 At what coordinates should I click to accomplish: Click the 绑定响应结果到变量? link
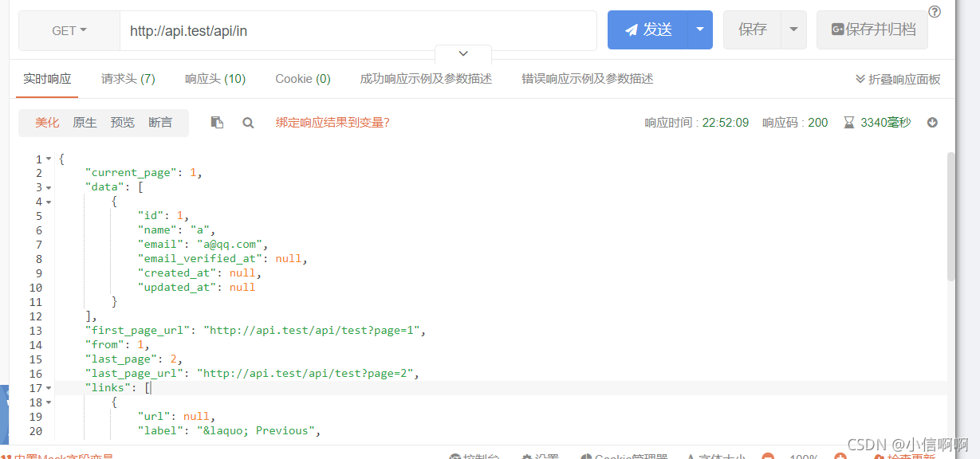[333, 123]
